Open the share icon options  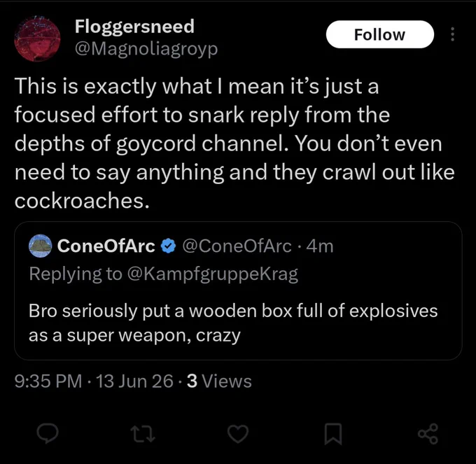[428, 434]
